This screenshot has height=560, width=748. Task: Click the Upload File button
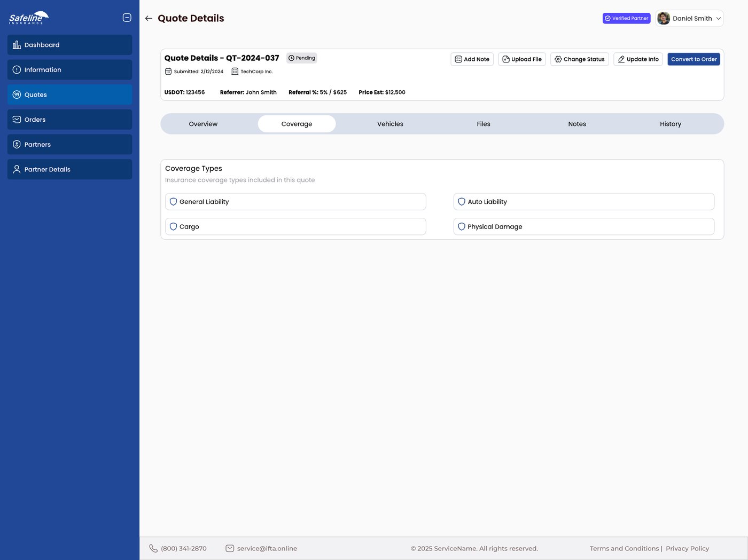pyautogui.click(x=522, y=59)
